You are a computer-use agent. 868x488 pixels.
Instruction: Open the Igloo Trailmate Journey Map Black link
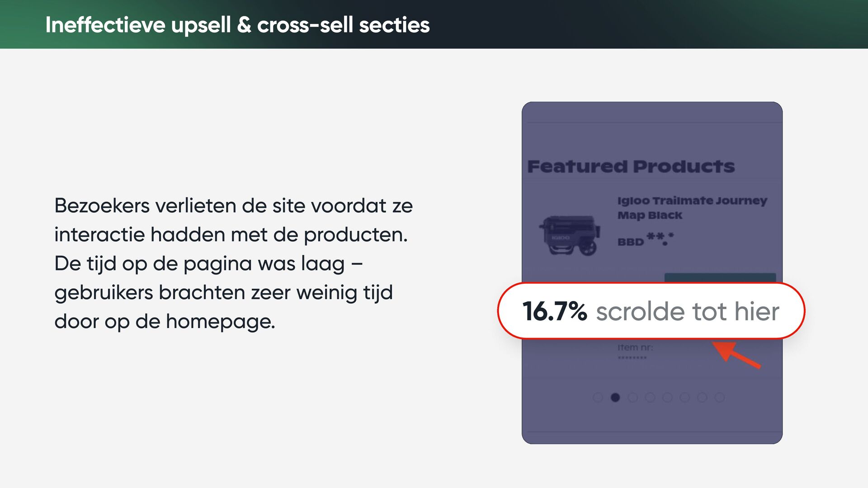pos(692,208)
